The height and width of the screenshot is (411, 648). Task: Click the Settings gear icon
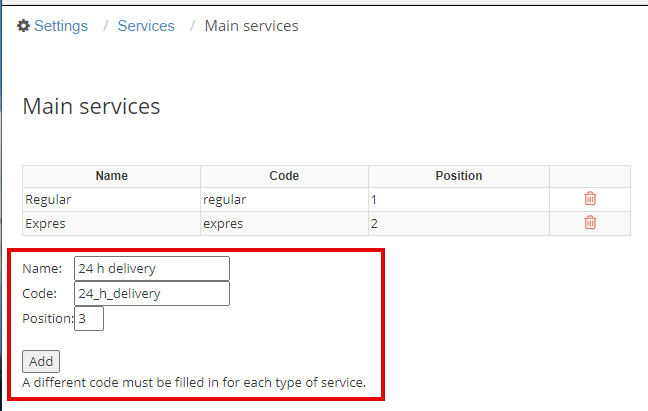(x=23, y=26)
